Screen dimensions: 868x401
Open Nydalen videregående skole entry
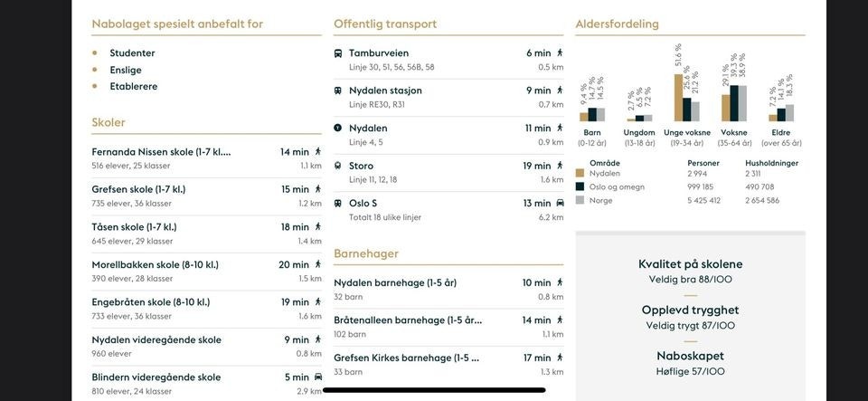coord(156,340)
